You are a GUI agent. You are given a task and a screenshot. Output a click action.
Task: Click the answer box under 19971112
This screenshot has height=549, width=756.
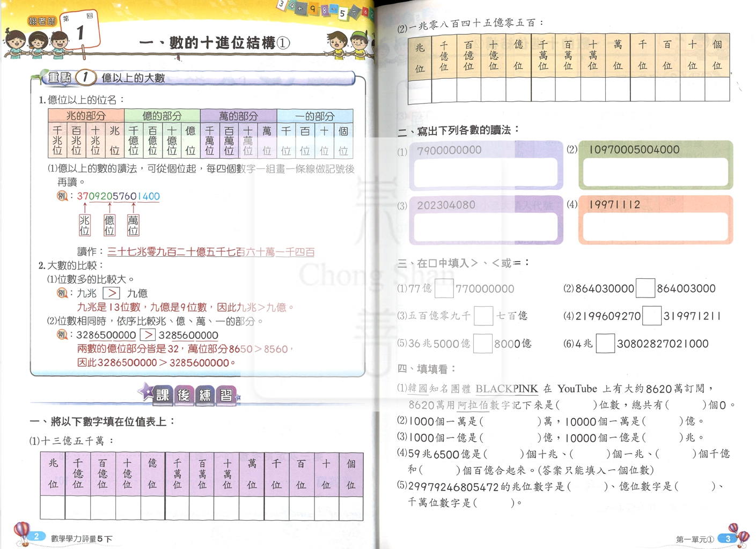click(x=655, y=227)
